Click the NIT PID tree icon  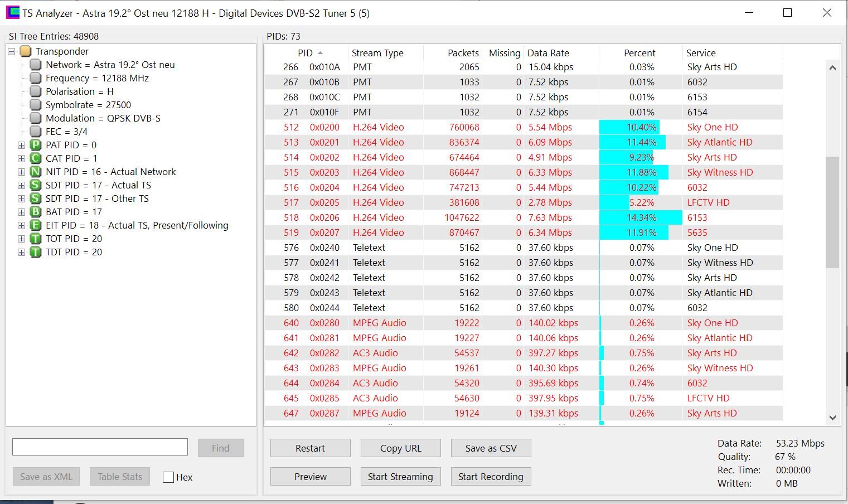[36, 172]
